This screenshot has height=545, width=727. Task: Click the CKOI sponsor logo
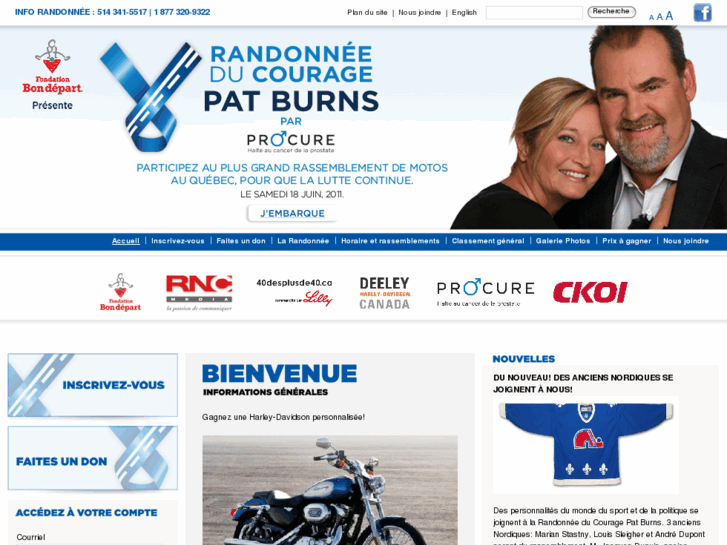click(590, 292)
